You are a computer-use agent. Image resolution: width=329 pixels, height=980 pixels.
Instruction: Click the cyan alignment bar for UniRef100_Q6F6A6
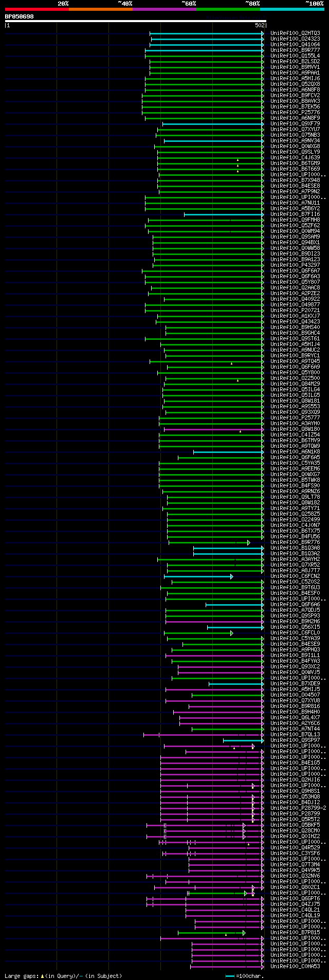coord(234,605)
